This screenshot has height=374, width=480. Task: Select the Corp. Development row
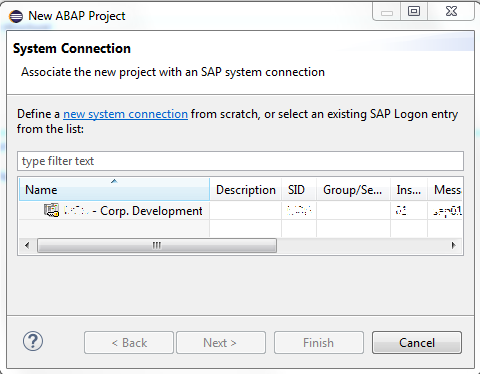pos(240,211)
